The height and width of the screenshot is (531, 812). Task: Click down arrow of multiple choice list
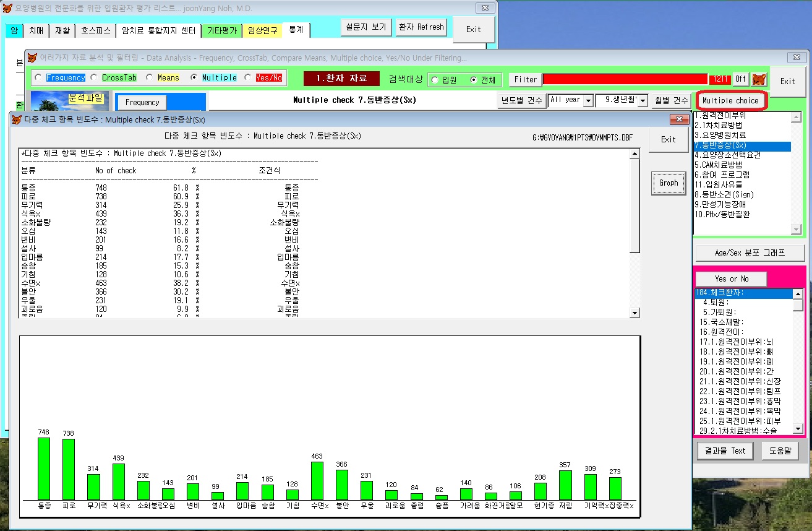coord(796,230)
